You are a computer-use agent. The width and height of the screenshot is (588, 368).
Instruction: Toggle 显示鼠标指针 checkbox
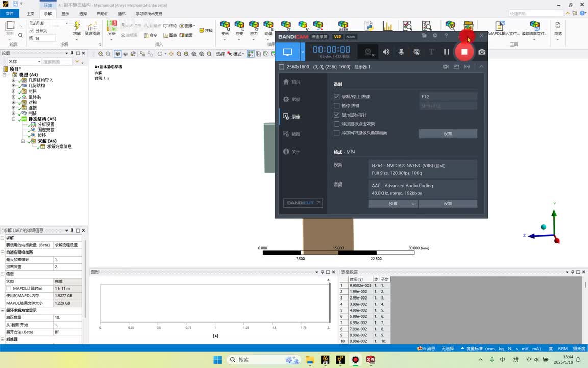tap(337, 114)
